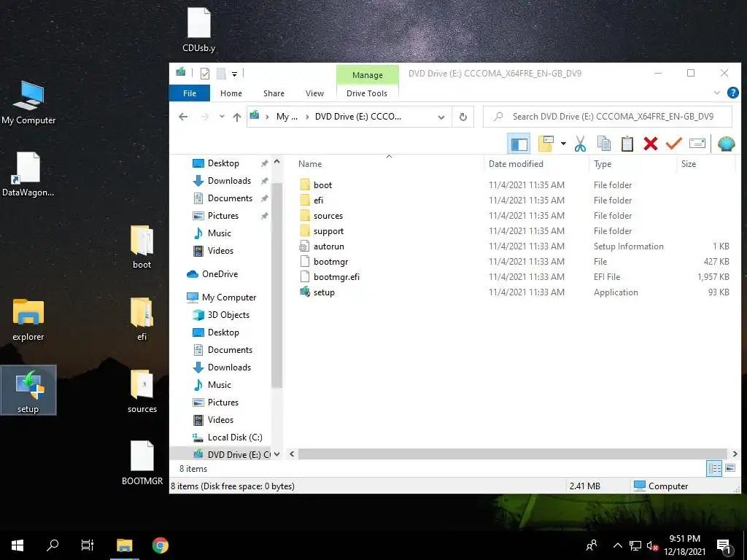Switch to Details view button
Screen dimensions: 747x560
(714, 468)
